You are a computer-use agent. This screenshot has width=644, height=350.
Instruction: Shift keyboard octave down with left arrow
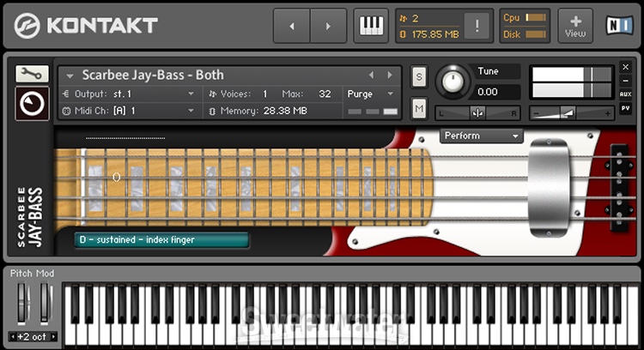[13, 337]
